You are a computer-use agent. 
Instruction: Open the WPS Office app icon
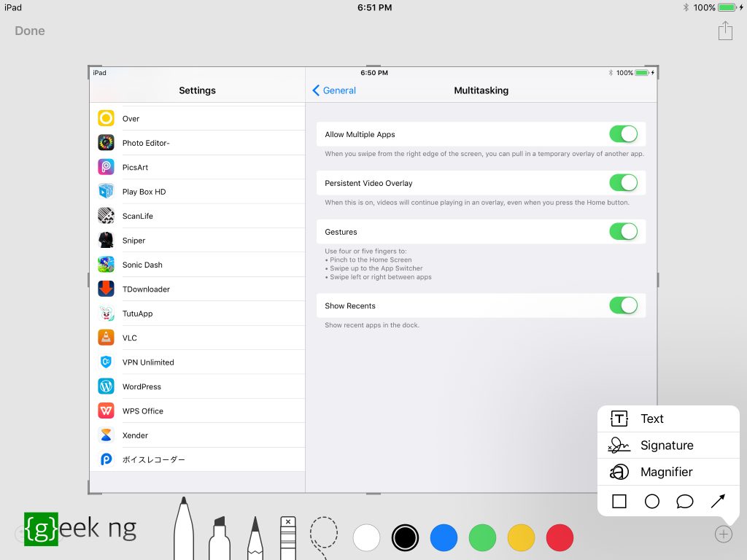[x=106, y=411]
